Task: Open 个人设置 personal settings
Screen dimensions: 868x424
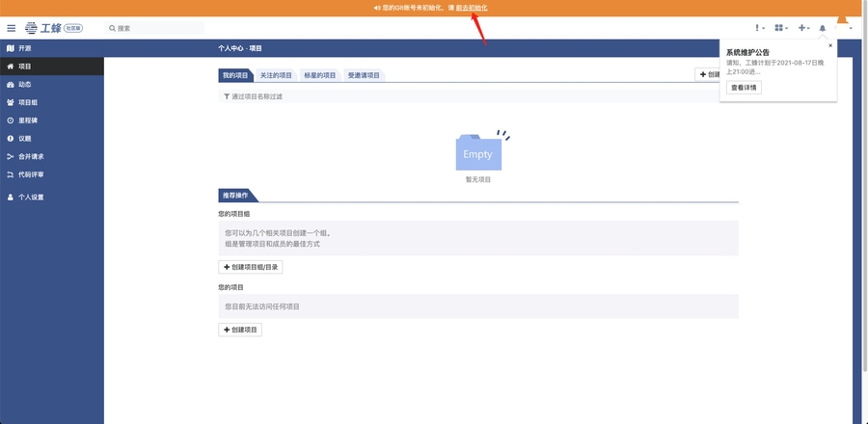Action: click(x=31, y=198)
